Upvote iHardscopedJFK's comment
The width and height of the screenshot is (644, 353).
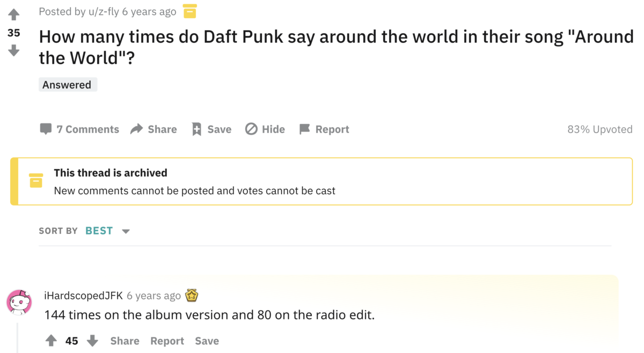pyautogui.click(x=51, y=341)
